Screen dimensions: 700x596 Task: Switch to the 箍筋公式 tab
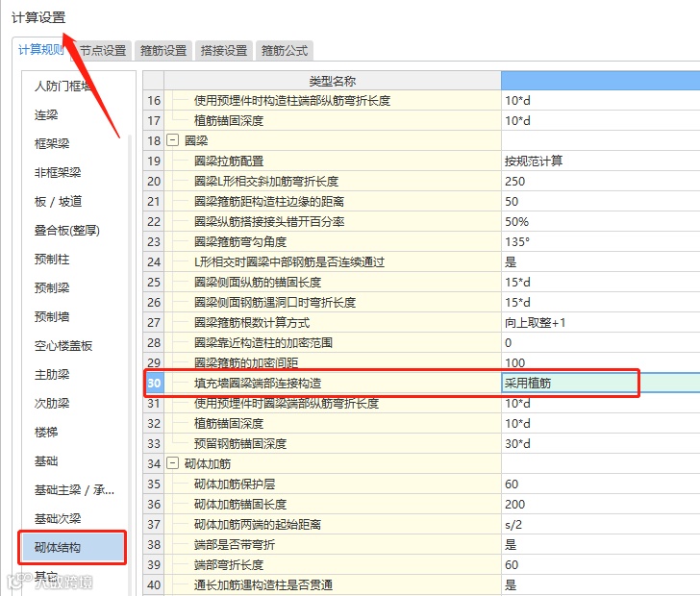pos(285,50)
